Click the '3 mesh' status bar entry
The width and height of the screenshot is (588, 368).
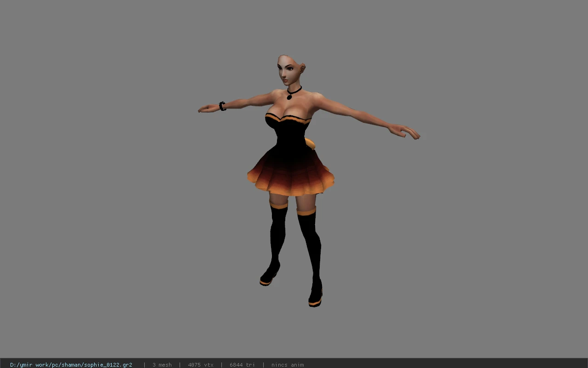pos(162,365)
